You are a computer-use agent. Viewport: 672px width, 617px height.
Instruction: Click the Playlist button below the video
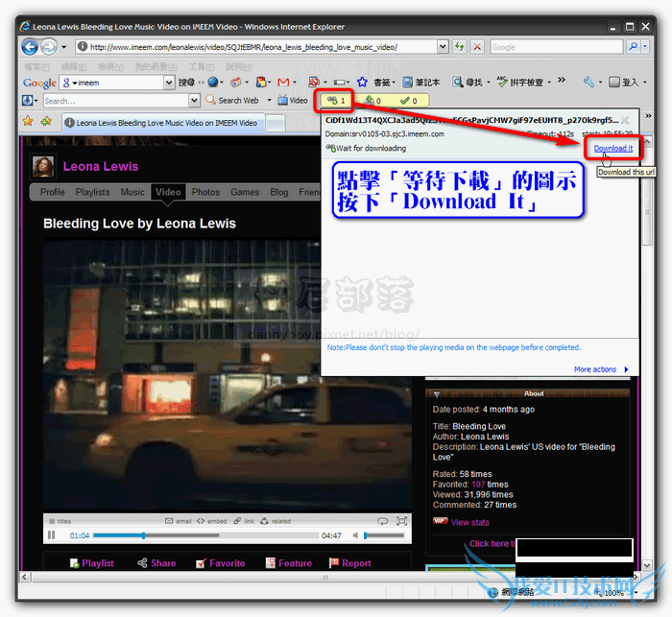coord(92,563)
